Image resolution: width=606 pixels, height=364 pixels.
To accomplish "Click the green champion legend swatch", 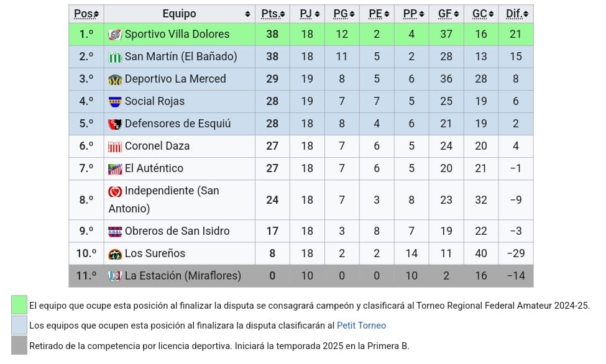I will [19, 305].
